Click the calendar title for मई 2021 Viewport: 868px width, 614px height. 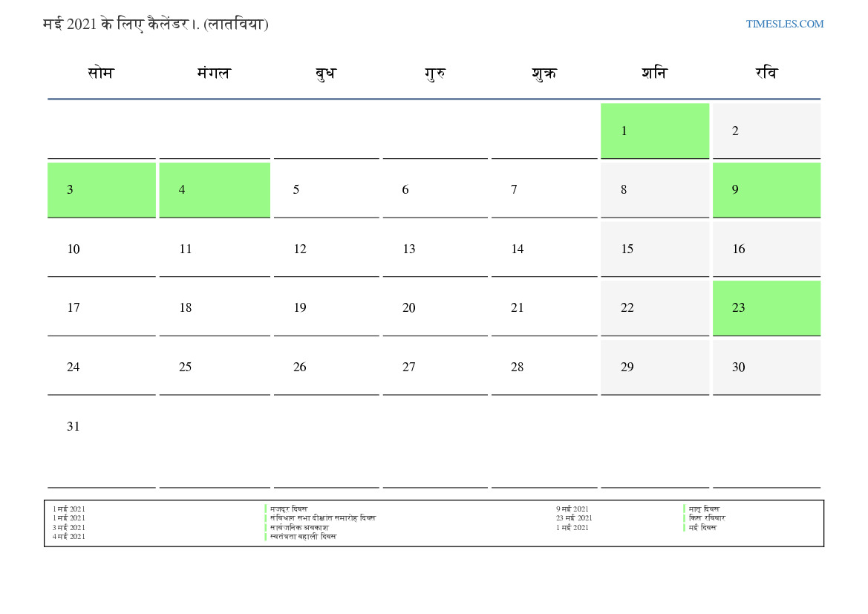tap(156, 24)
